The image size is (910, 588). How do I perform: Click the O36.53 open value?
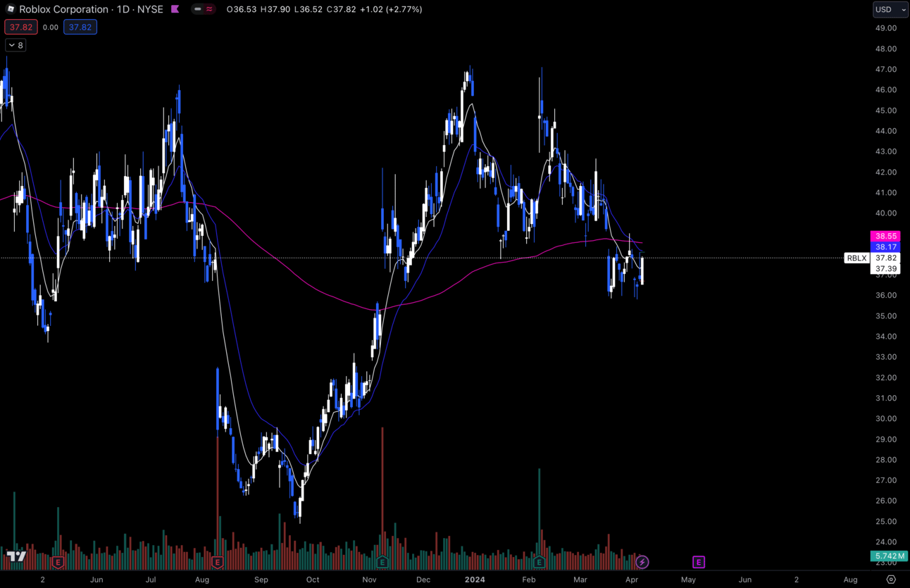pyautogui.click(x=242, y=9)
